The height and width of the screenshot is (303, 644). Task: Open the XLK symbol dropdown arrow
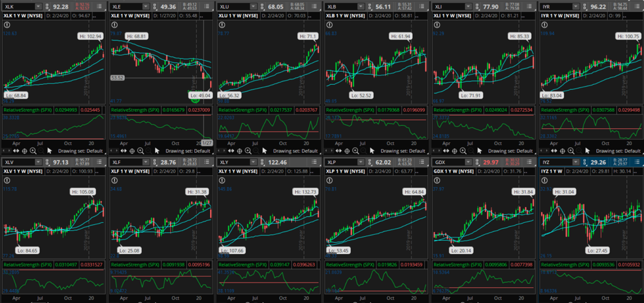(38, 7)
